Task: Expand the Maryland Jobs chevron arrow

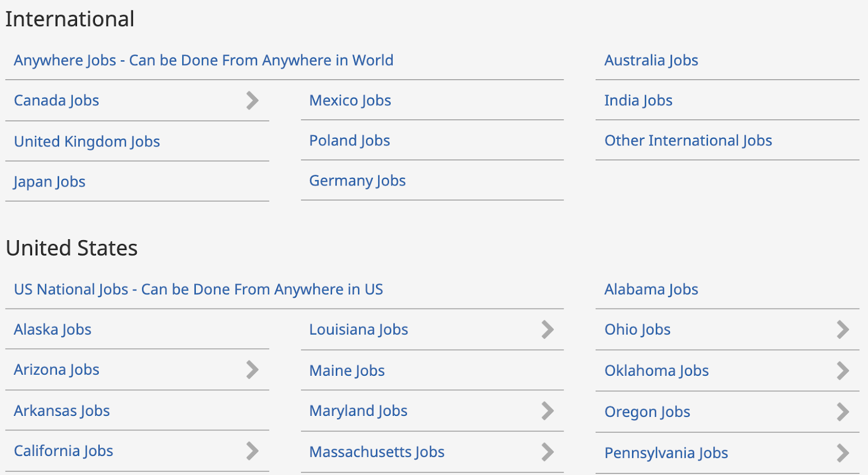Action: (547, 410)
